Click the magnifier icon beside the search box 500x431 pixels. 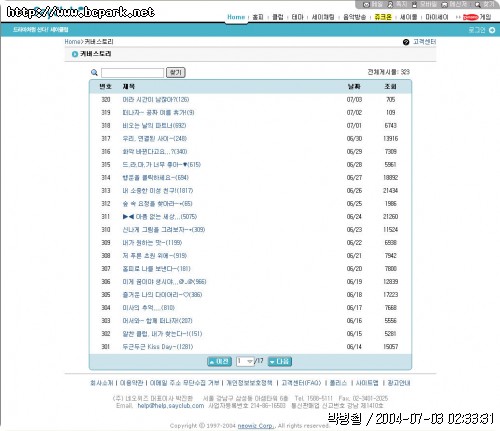(94, 72)
